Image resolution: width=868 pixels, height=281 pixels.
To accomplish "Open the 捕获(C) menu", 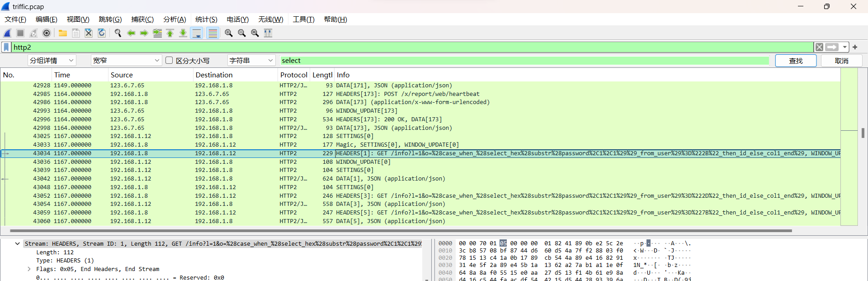I will tap(142, 19).
